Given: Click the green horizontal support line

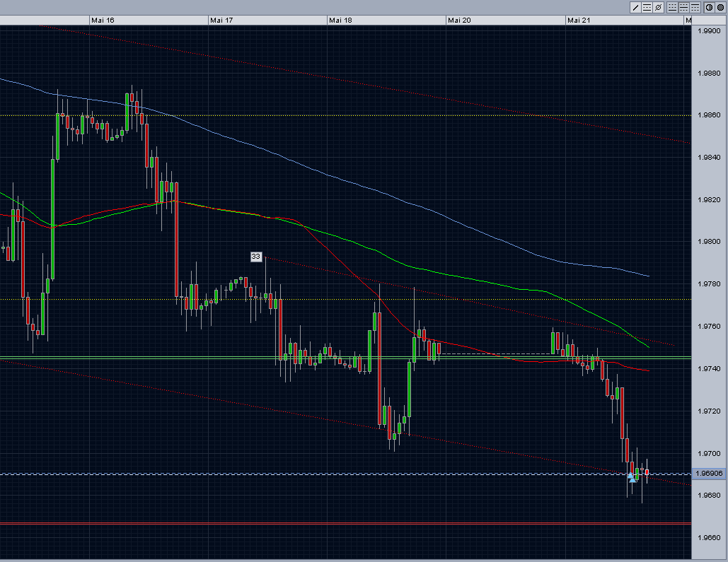Looking at the screenshot, I should [212, 358].
